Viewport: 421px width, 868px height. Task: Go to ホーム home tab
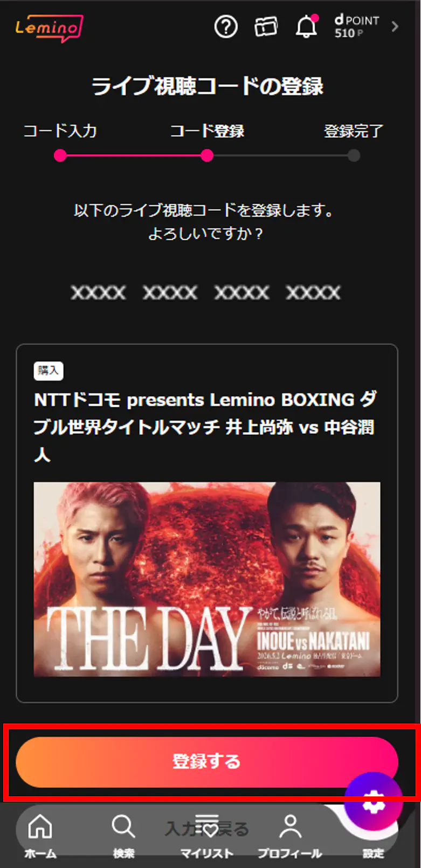(40, 836)
